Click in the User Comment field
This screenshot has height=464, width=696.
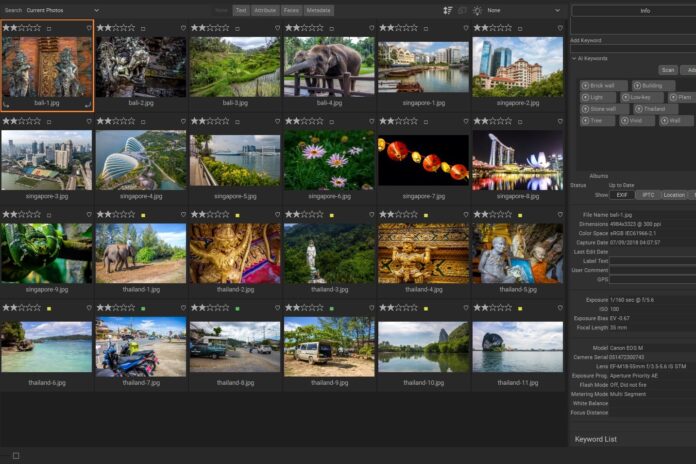pyautogui.click(x=653, y=270)
